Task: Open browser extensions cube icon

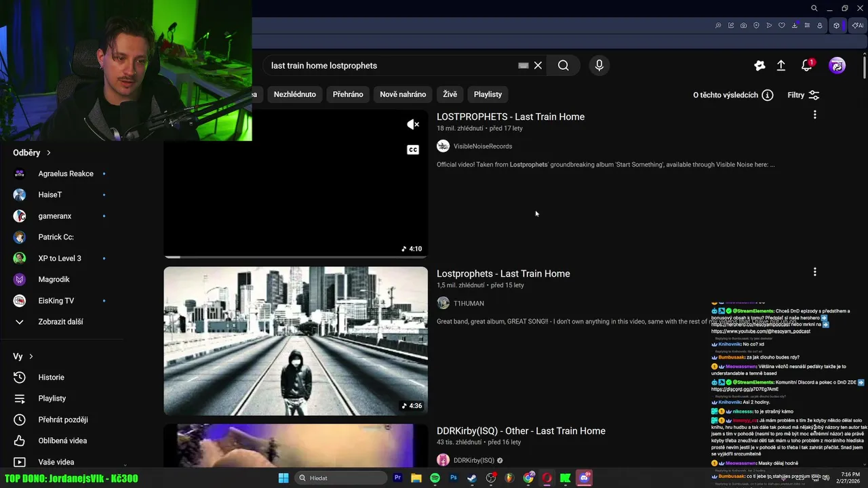Action: click(x=836, y=26)
